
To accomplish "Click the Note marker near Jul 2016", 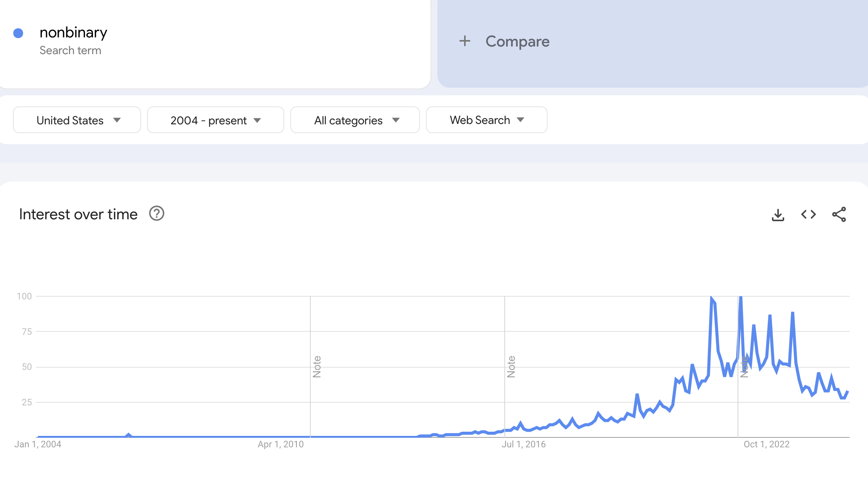I will click(x=511, y=366).
